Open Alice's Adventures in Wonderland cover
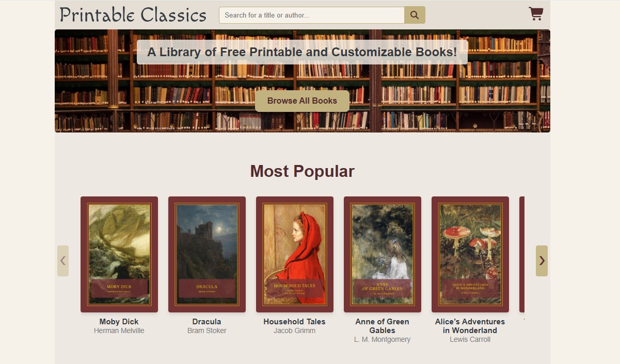The image size is (620, 364). point(470,255)
